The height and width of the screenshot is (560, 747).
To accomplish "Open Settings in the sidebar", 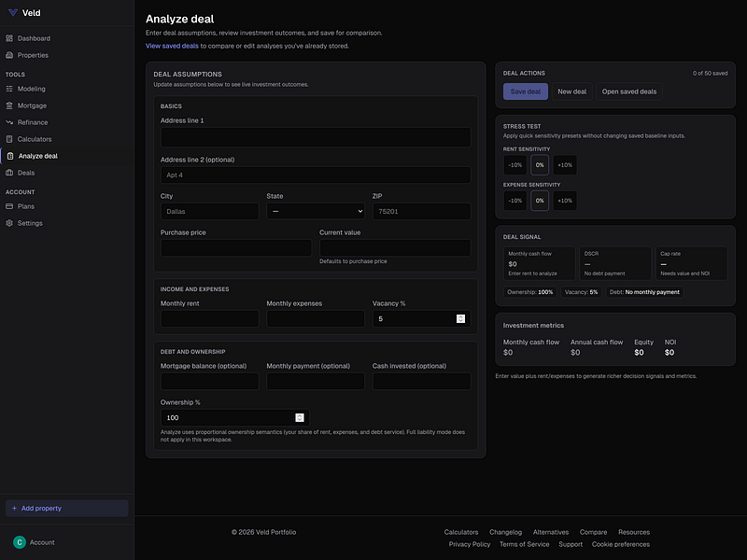I will pyautogui.click(x=66, y=223).
